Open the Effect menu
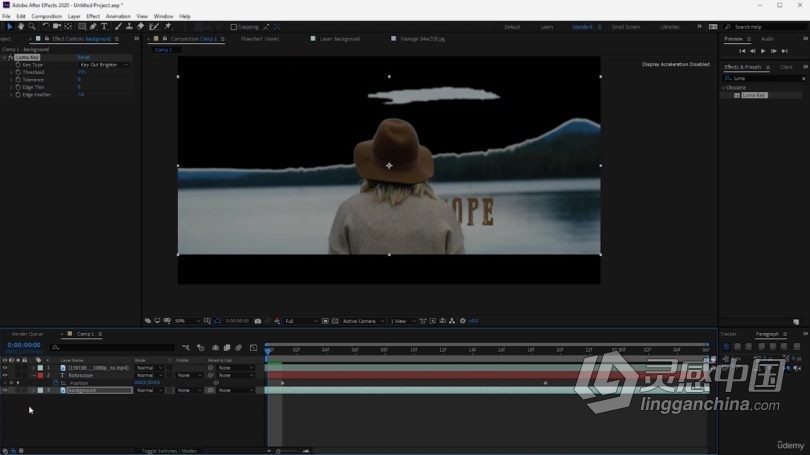Image resolution: width=810 pixels, height=455 pixels. (x=93, y=17)
